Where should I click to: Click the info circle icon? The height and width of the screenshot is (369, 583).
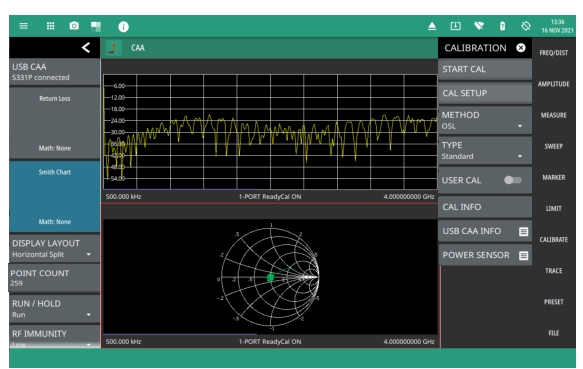[x=123, y=26]
